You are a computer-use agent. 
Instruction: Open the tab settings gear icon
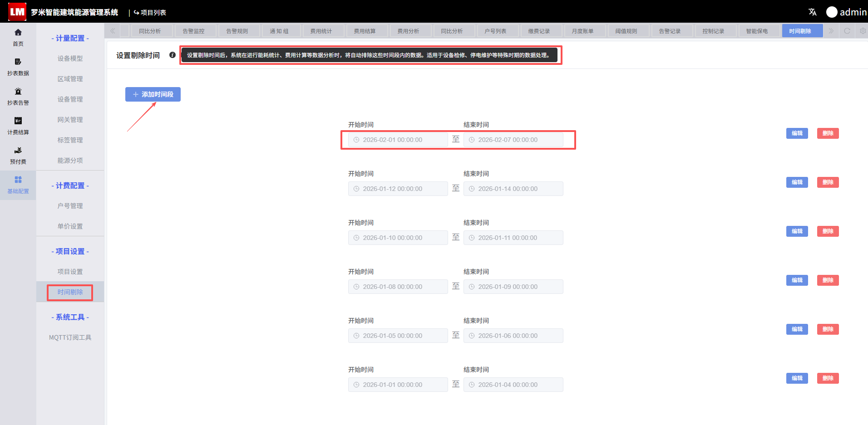click(863, 31)
